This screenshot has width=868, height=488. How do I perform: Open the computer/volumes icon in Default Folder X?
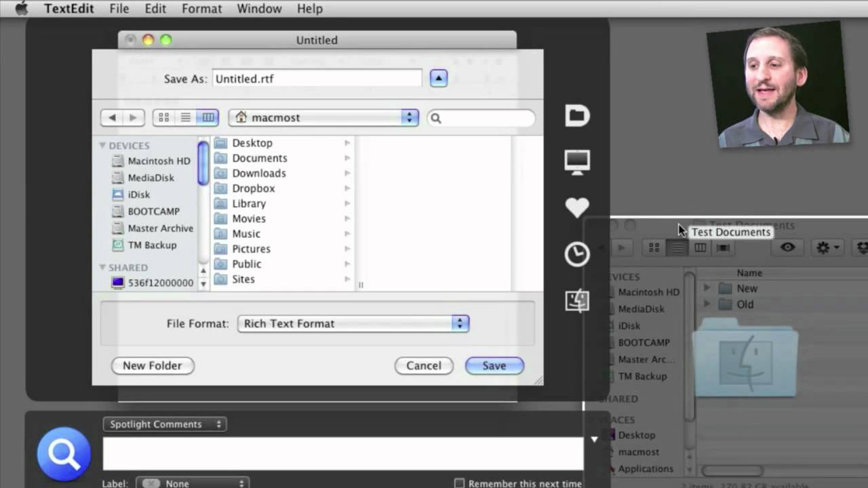click(x=577, y=162)
